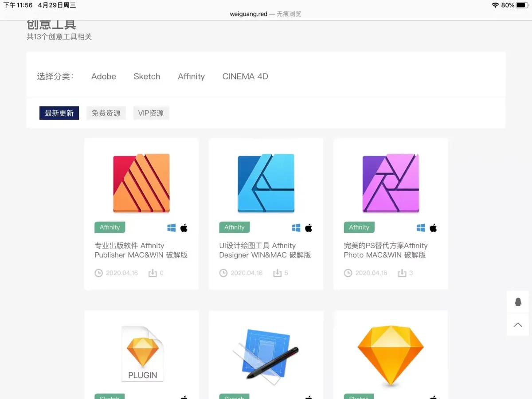532x399 pixels.
Task: Filter by Adobe category
Action: click(x=104, y=76)
